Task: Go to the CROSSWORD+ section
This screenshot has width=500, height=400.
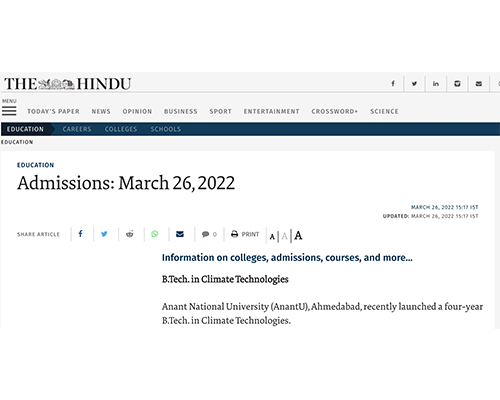Action: (x=334, y=111)
